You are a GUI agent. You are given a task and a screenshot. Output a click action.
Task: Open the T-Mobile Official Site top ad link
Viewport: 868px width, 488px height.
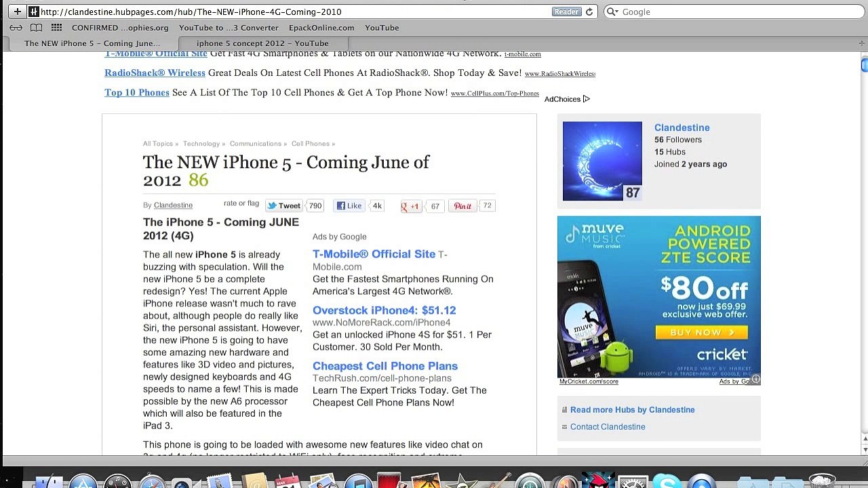tap(156, 54)
